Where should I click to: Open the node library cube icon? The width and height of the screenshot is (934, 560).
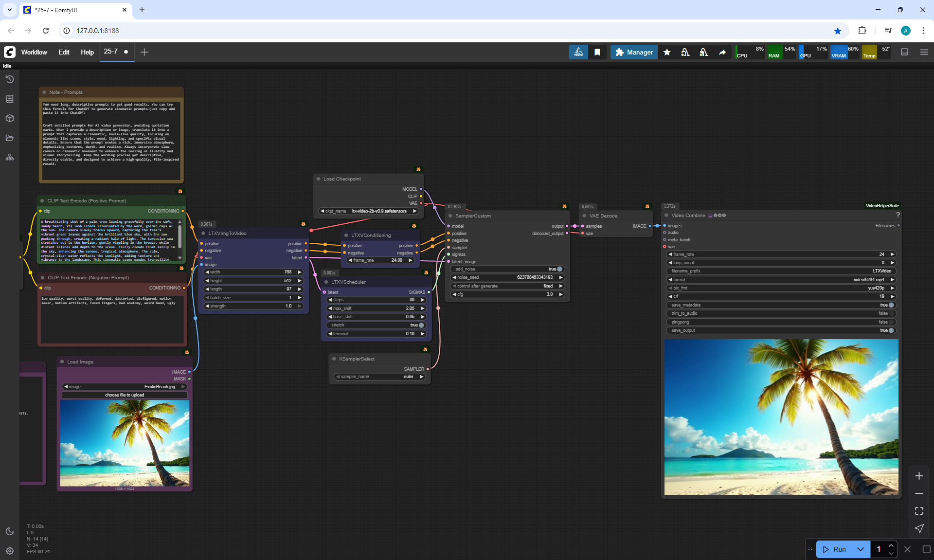9,118
